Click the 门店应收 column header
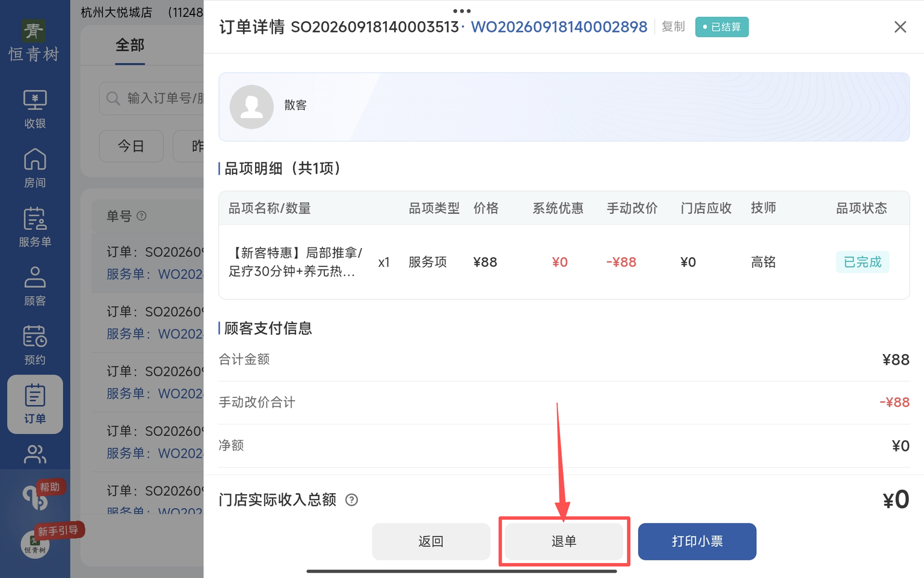This screenshot has height=578, width=924. point(706,208)
